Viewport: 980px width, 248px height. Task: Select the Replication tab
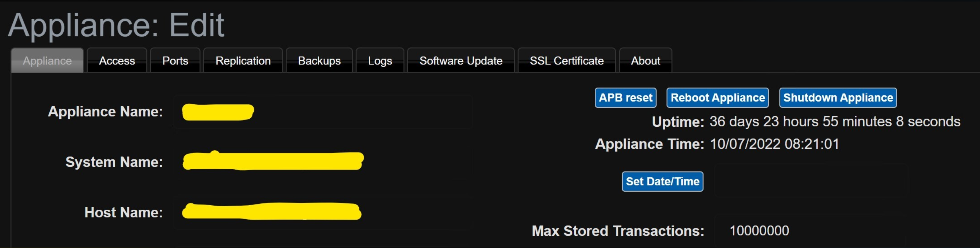point(243,60)
